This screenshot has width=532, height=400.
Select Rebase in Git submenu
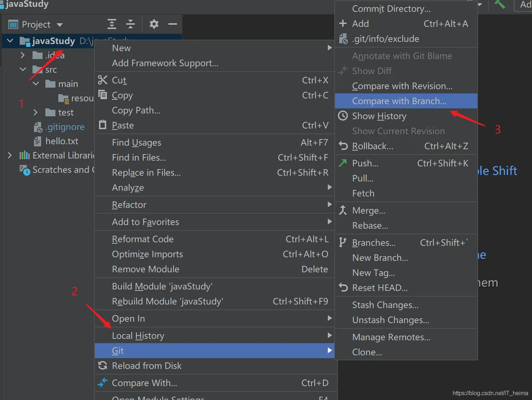[406, 225]
